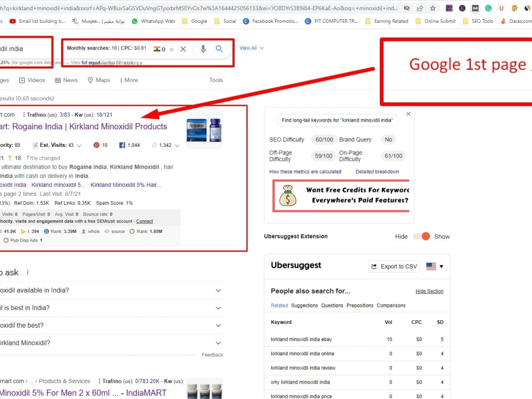
Task: Open 'How these metrics are calculated' link
Action: click(305, 172)
